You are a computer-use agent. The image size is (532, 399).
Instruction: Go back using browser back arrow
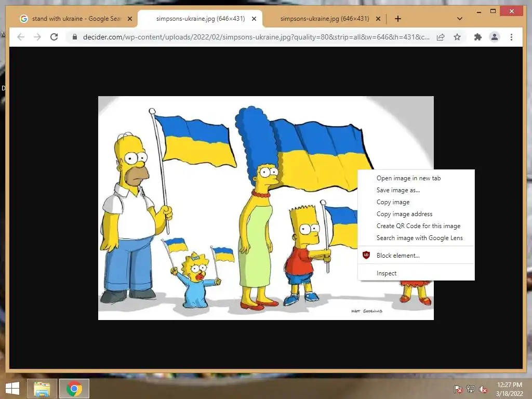21,37
